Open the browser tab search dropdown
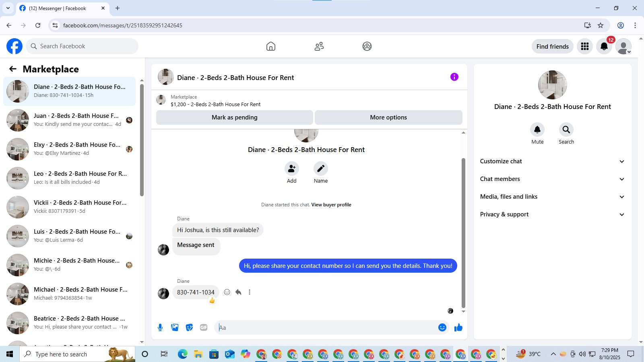Screen dimensions: 644x362 [8, 8]
